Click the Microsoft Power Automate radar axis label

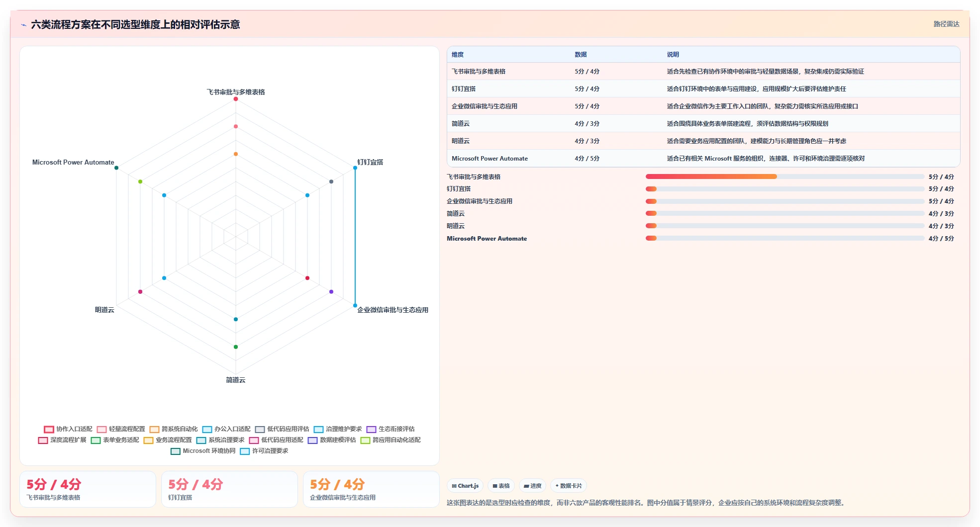tap(73, 162)
